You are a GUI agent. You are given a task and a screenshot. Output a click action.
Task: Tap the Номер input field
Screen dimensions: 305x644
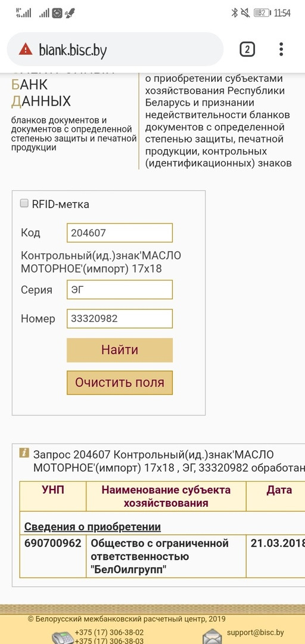[x=120, y=318]
